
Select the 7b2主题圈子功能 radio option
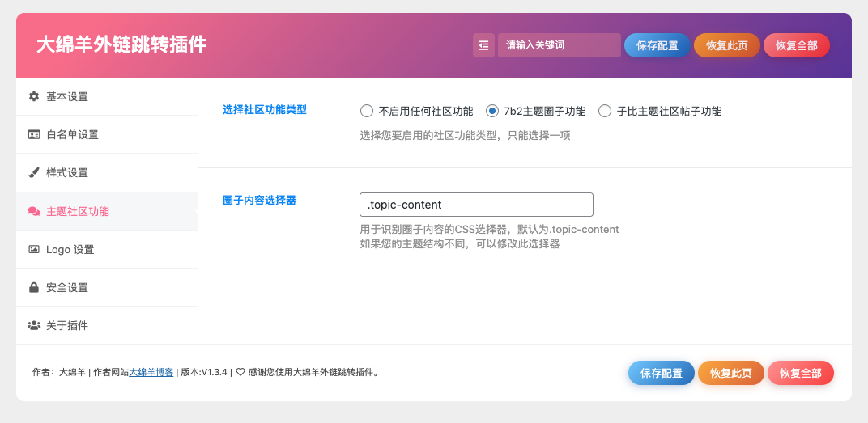click(x=492, y=111)
